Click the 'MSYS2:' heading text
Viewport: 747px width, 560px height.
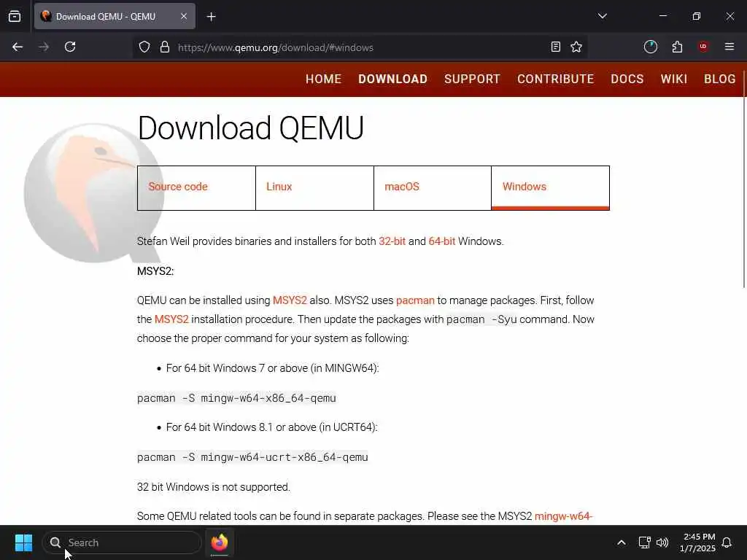155,271
